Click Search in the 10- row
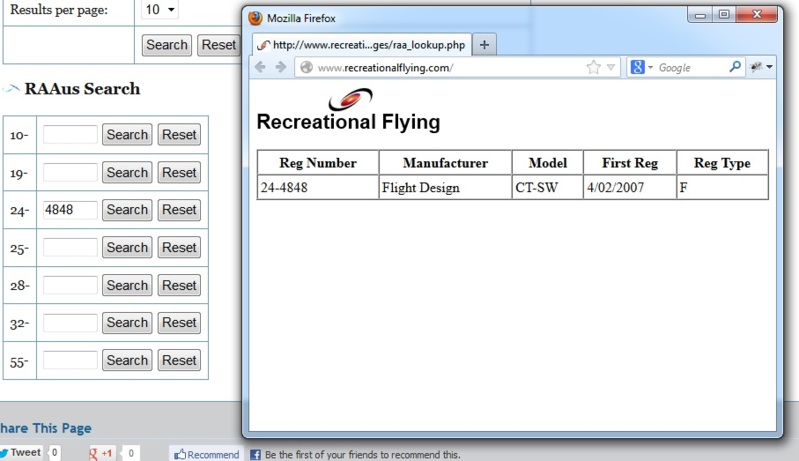 coord(127,134)
